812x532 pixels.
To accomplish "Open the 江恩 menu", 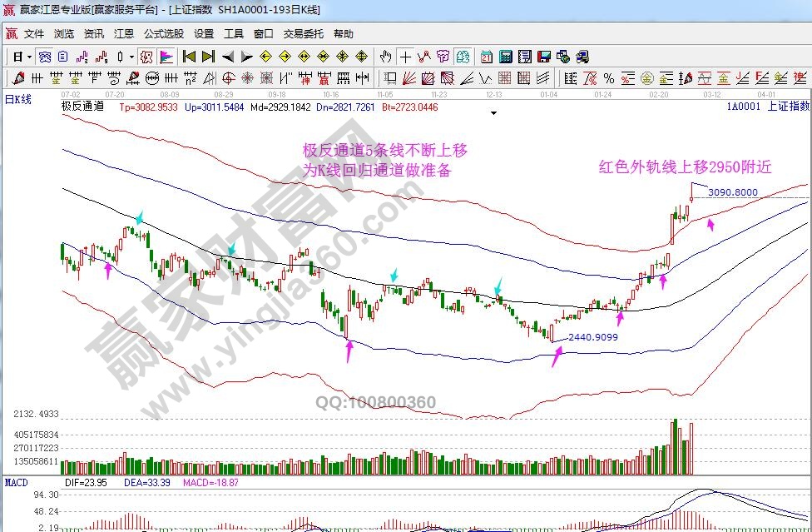I will click(x=124, y=34).
